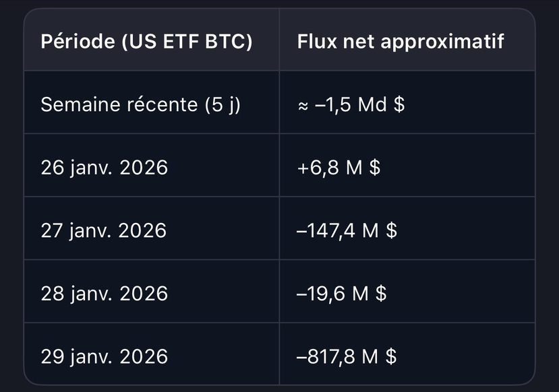The width and height of the screenshot is (559, 392).
Task: Select the "≈ –1,5 Md $" value cell
Action: tap(351, 104)
